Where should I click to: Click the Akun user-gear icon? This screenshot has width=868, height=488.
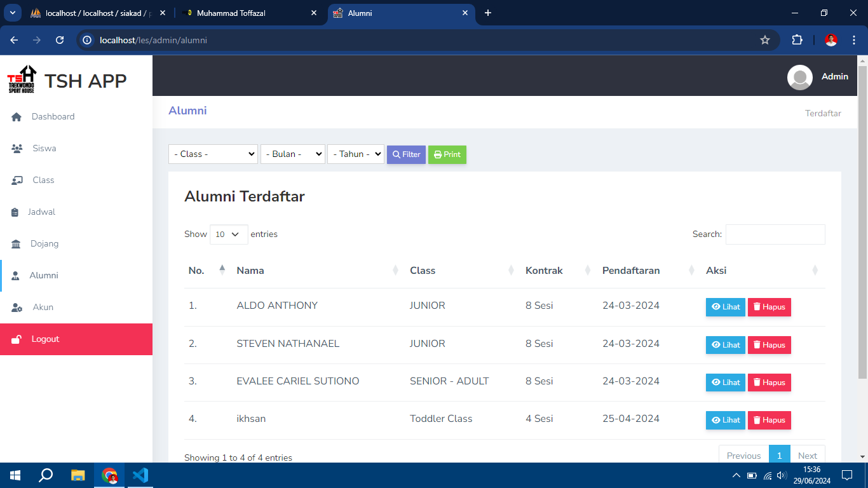(17, 308)
